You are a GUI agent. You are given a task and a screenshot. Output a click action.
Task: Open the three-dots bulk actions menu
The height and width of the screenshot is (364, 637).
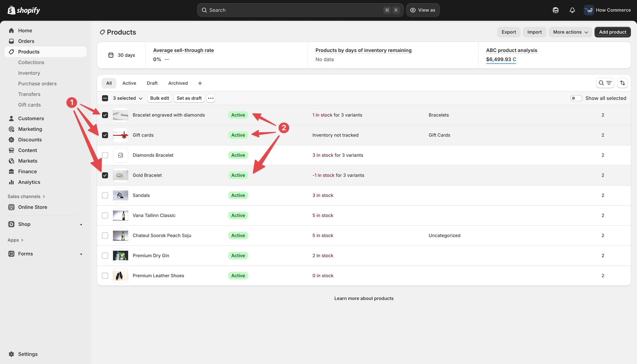(x=211, y=98)
